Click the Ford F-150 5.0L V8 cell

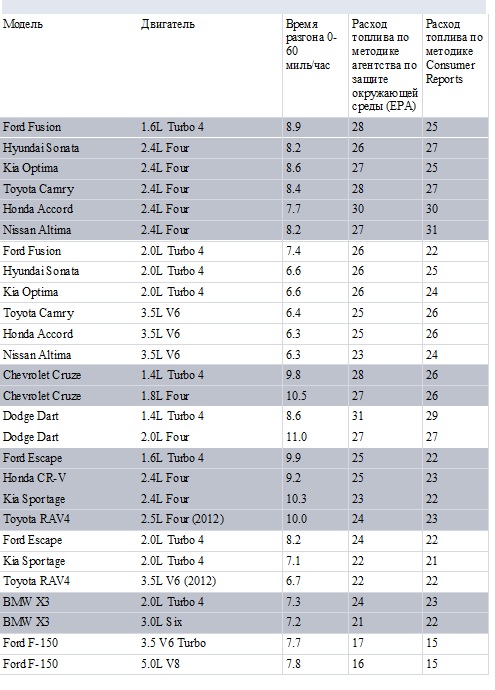click(161, 664)
